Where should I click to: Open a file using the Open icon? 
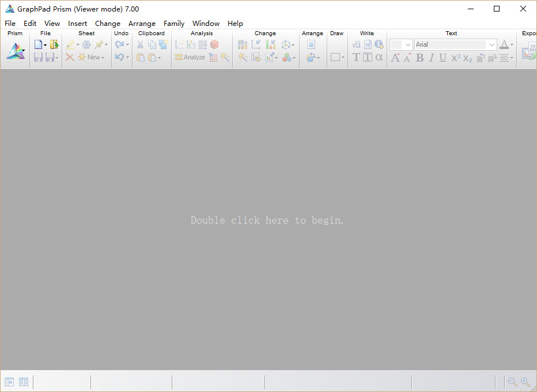tap(54, 44)
